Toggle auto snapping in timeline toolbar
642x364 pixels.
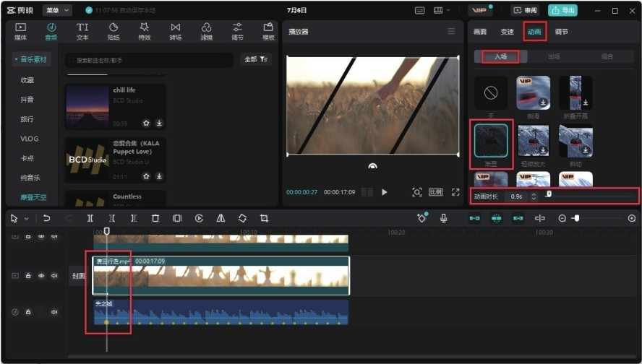pos(496,218)
